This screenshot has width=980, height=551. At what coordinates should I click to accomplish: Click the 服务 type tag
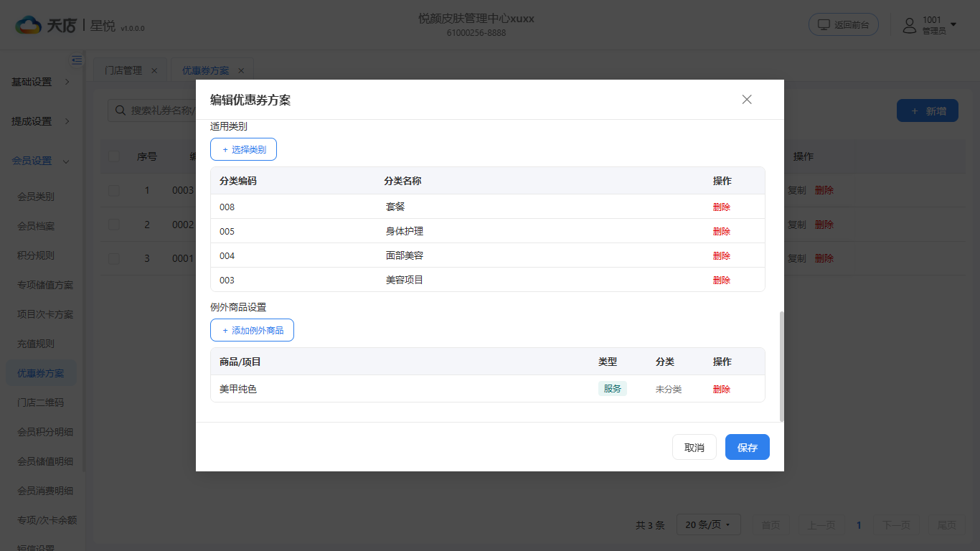[613, 388]
